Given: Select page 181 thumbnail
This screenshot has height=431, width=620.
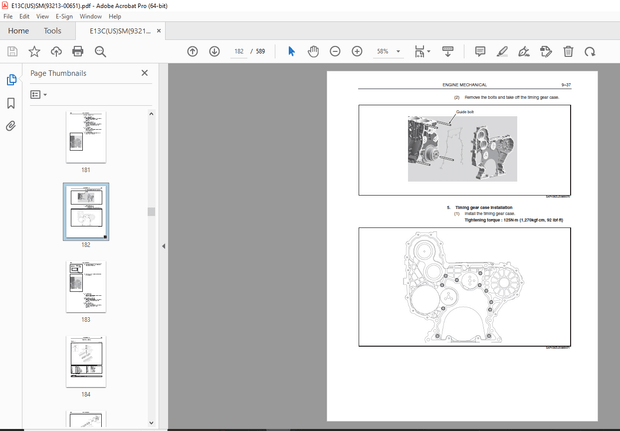Looking at the screenshot, I should (86, 137).
